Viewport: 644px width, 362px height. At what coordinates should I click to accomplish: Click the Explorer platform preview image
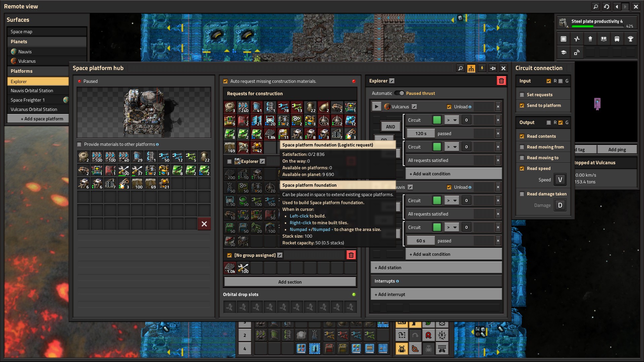tap(144, 113)
